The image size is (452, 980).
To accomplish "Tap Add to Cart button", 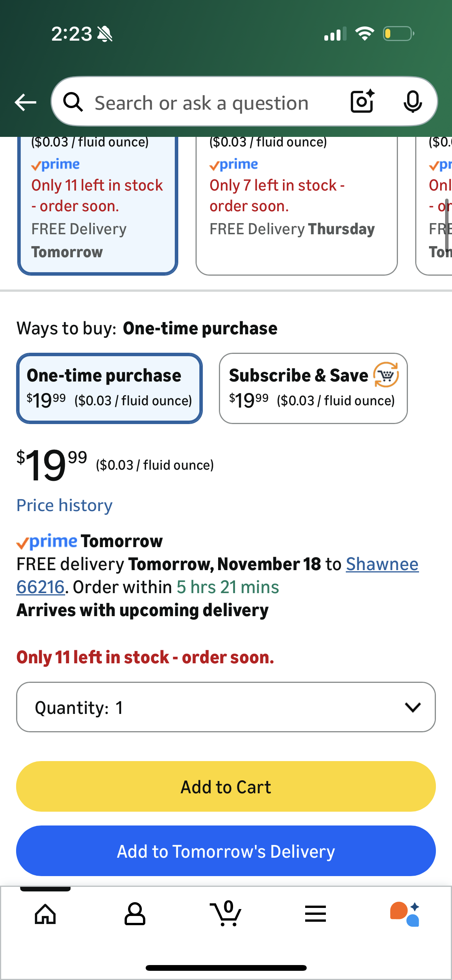I will point(226,787).
